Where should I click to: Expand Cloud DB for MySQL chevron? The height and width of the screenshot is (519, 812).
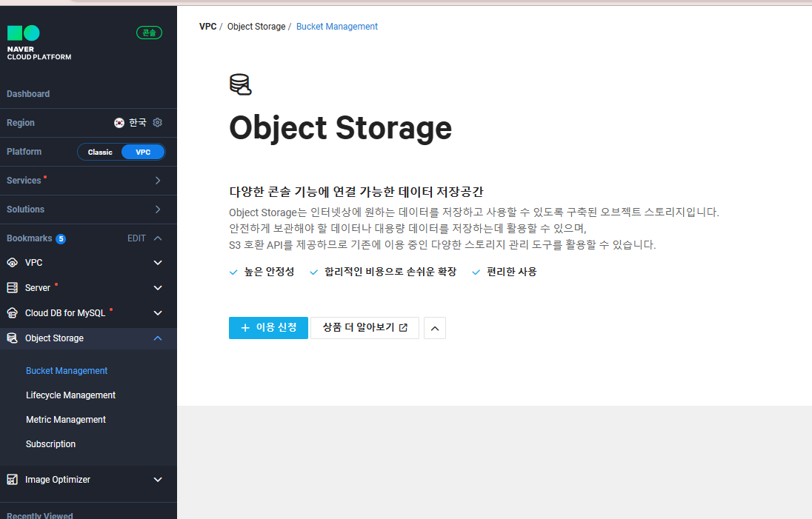click(x=158, y=313)
